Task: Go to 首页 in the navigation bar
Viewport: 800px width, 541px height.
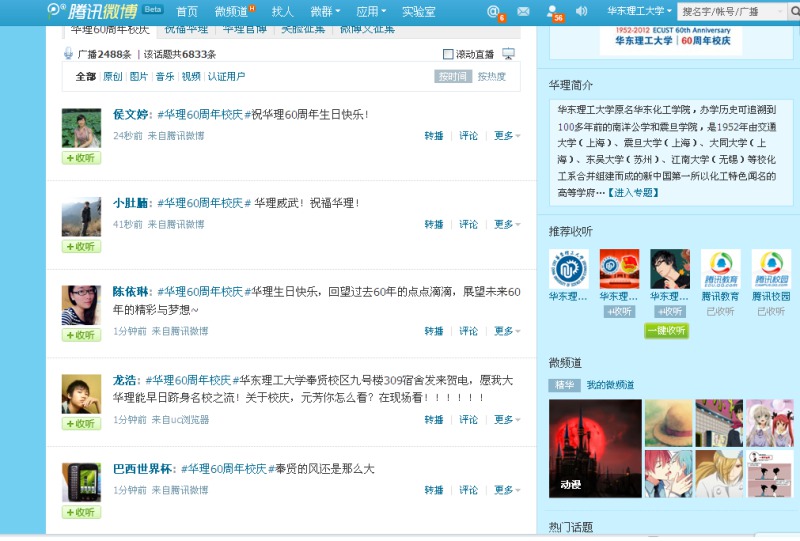Action: [187, 11]
